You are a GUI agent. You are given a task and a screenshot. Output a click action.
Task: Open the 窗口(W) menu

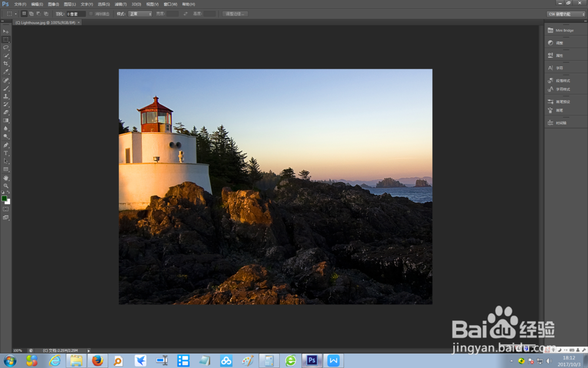[171, 4]
